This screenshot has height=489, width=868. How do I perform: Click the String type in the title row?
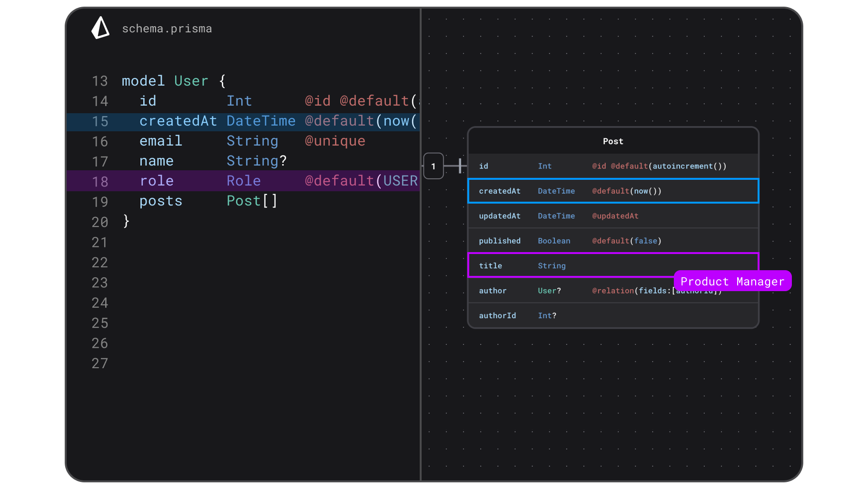pyautogui.click(x=552, y=266)
